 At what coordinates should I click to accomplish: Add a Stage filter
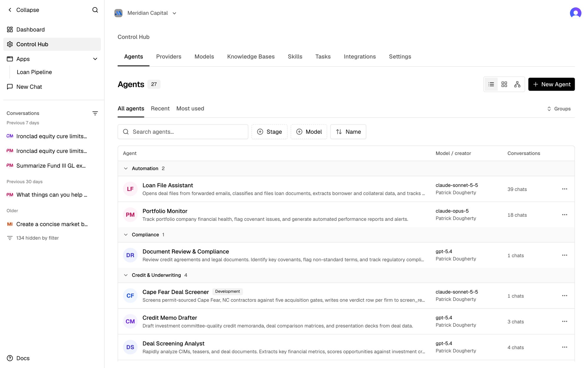tap(269, 132)
